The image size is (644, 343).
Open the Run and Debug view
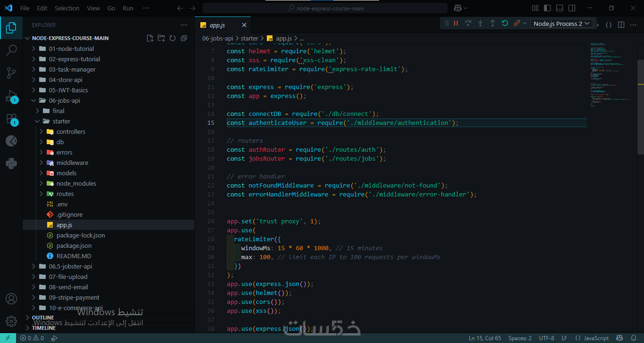pos(11,96)
